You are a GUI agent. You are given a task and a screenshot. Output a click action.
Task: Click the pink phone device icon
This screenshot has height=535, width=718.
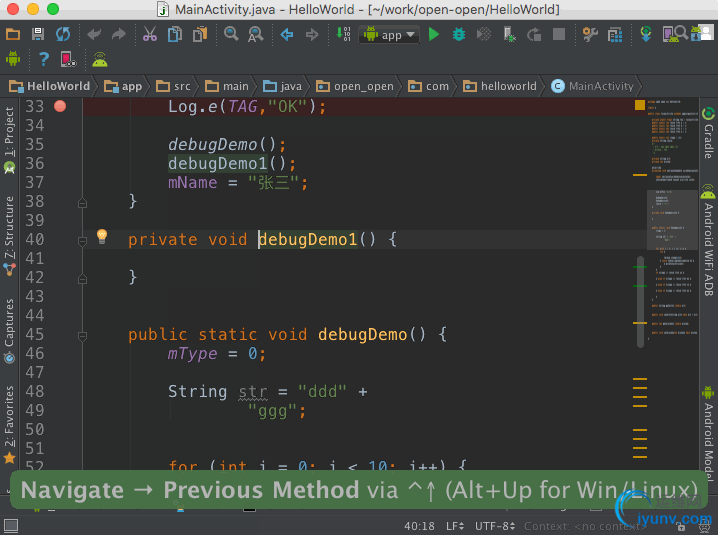pyautogui.click(x=68, y=59)
